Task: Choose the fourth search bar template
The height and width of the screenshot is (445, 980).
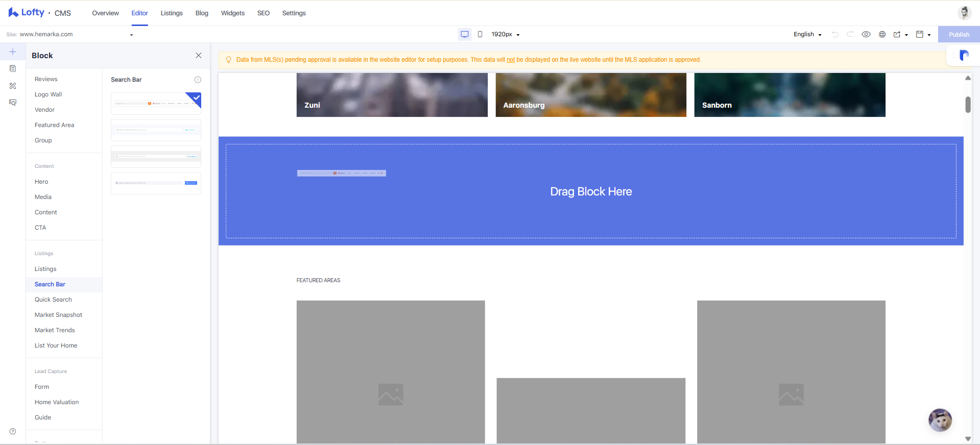Action: 156,183
